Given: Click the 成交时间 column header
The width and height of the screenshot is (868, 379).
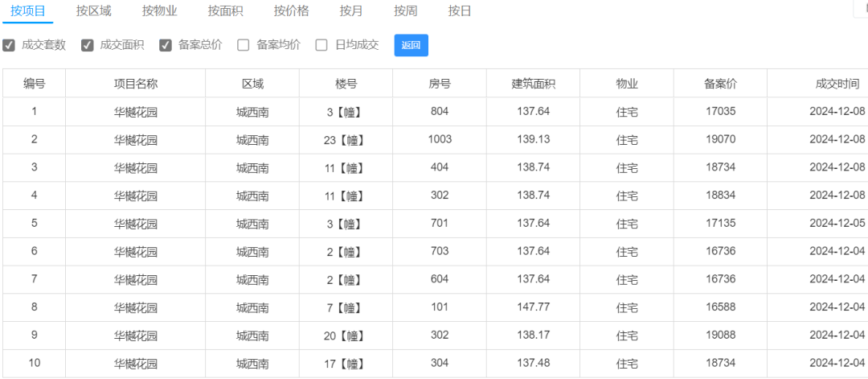Looking at the screenshot, I should click(x=837, y=84).
